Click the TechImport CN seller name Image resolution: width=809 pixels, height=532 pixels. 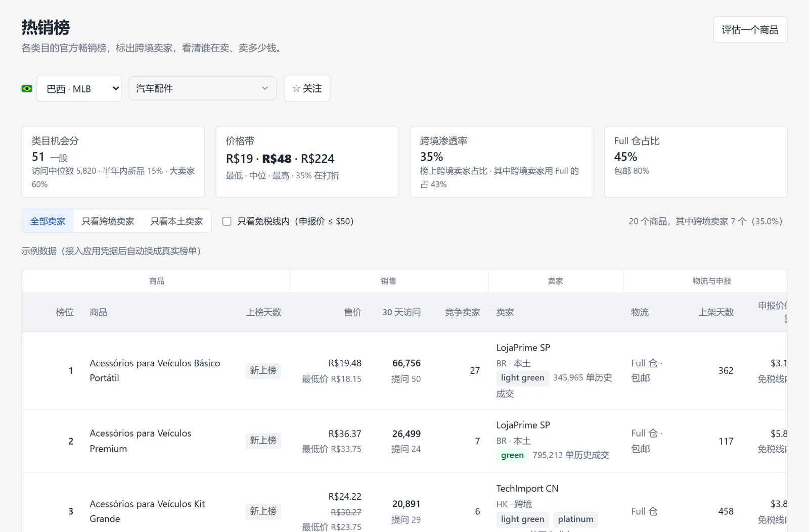(527, 489)
